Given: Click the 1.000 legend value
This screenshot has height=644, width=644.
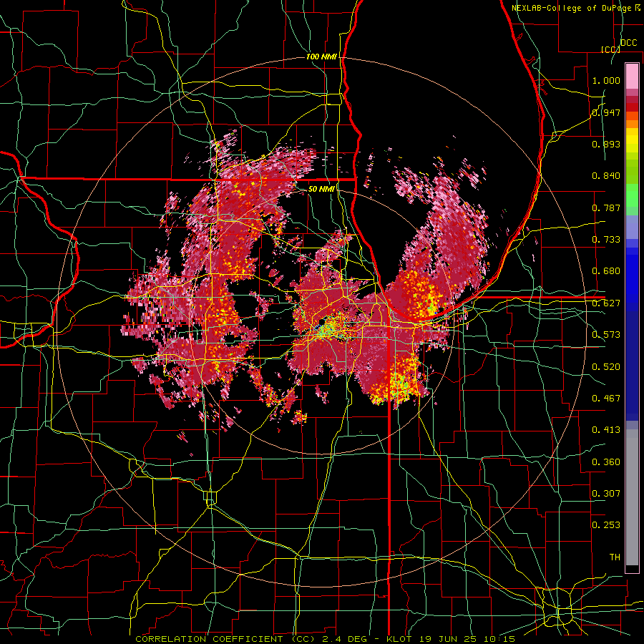Looking at the screenshot, I should pyautogui.click(x=606, y=80).
